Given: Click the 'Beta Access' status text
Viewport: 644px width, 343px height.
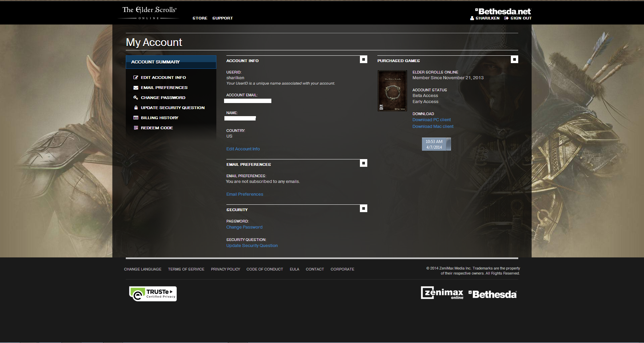Looking at the screenshot, I should coord(425,96).
